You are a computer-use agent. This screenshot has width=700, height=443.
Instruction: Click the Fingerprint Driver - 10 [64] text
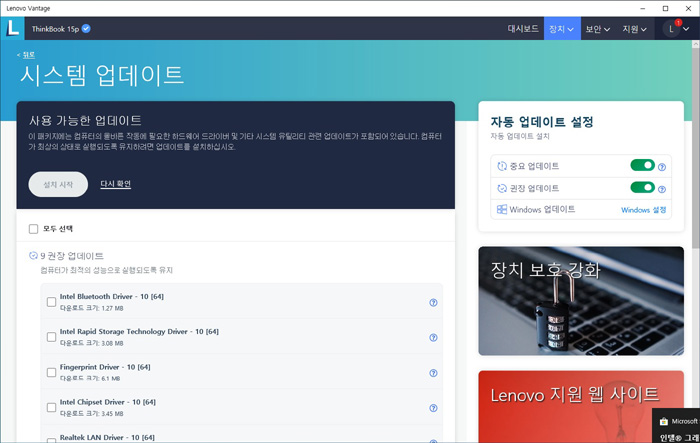click(105, 367)
